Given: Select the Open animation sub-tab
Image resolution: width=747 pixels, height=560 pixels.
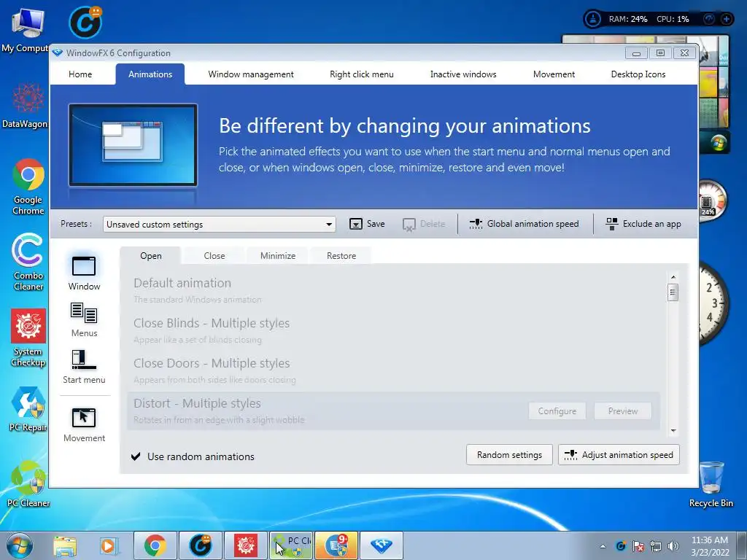Looking at the screenshot, I should (150, 256).
